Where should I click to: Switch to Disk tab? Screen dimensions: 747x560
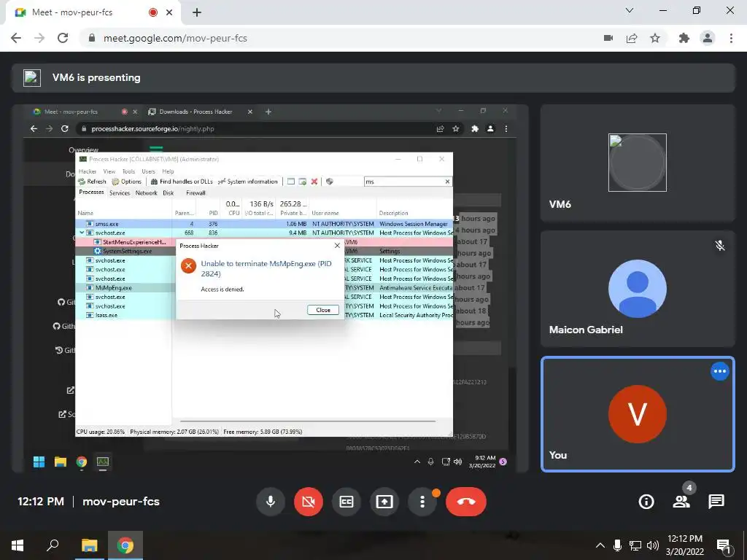click(x=169, y=192)
